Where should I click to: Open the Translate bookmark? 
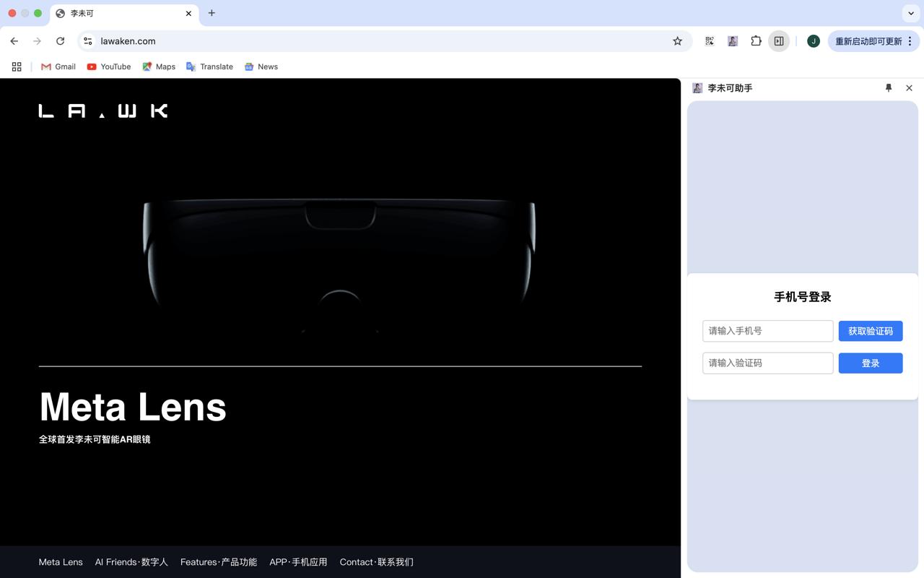pos(209,66)
